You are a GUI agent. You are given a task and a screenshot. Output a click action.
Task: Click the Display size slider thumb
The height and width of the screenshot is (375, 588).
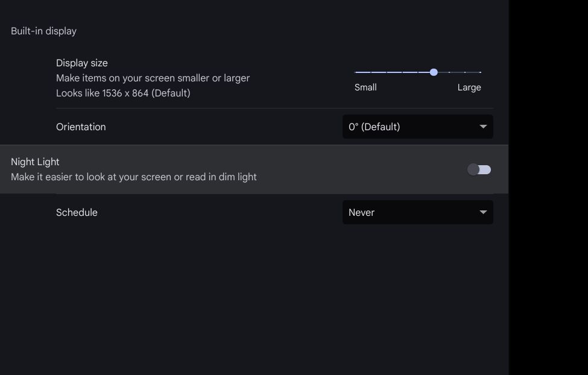[x=434, y=72]
